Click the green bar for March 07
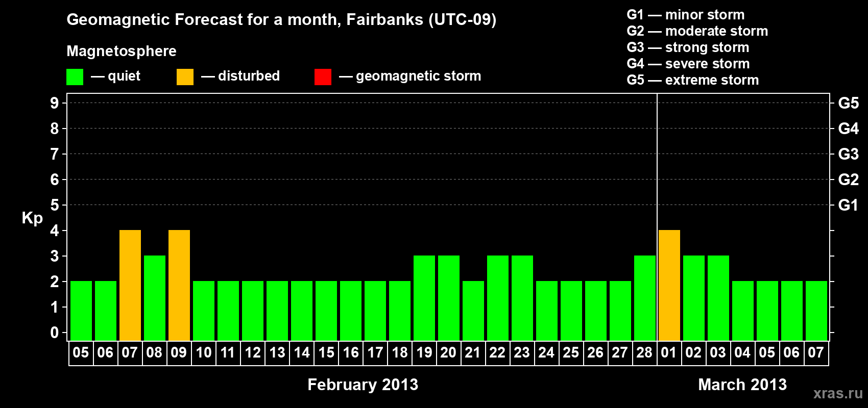This screenshot has width=868, height=408. [816, 311]
